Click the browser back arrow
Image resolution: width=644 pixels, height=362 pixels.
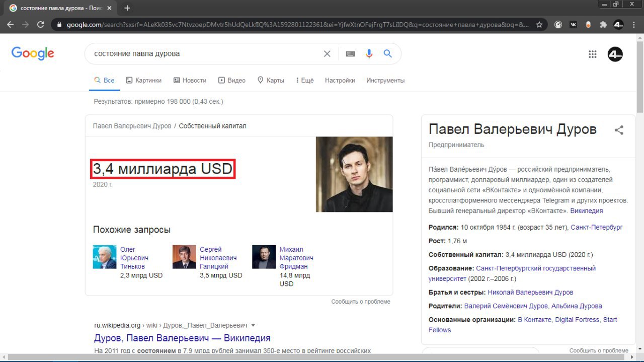tap(11, 24)
